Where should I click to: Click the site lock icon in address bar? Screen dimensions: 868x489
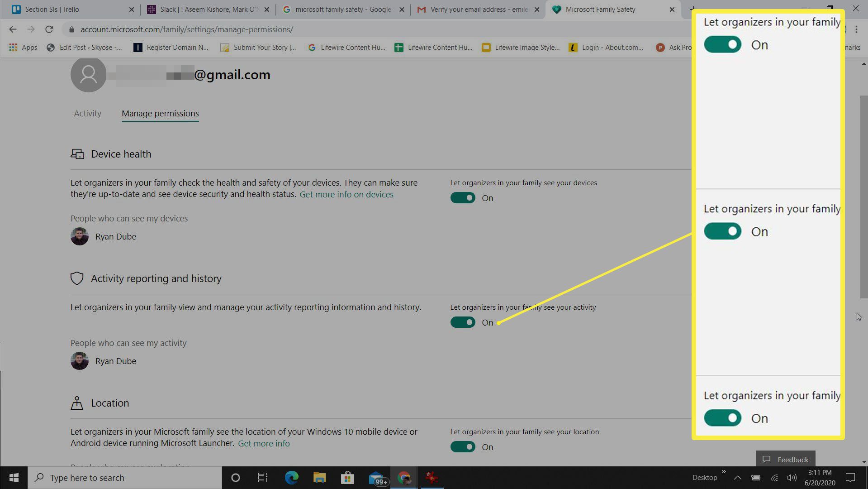(x=71, y=29)
